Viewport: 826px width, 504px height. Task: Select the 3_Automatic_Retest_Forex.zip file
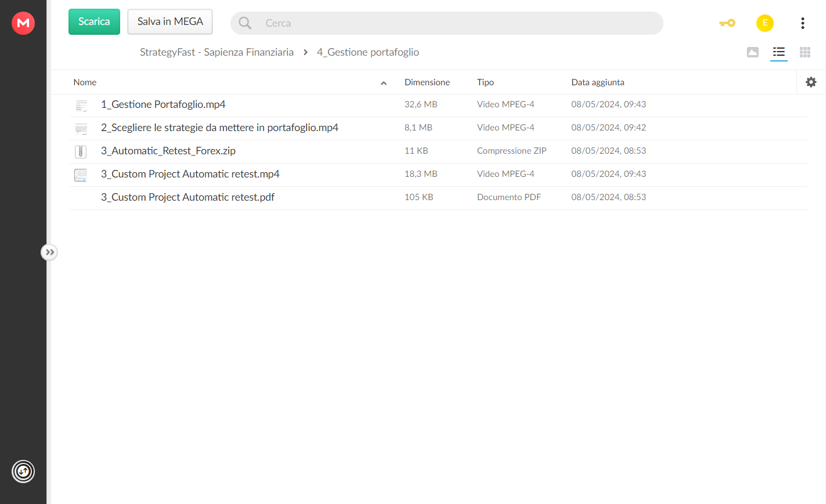[438, 151]
